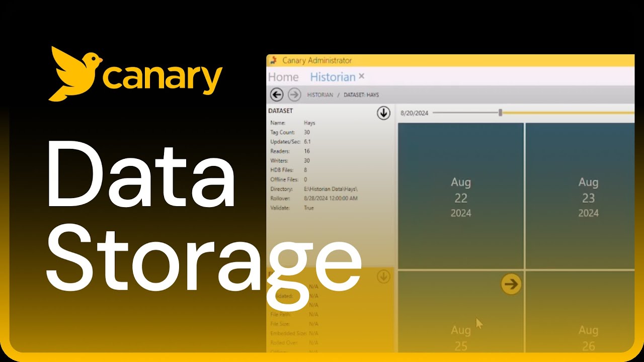
Task: Click the 8/20/2024 date label
Action: point(414,113)
